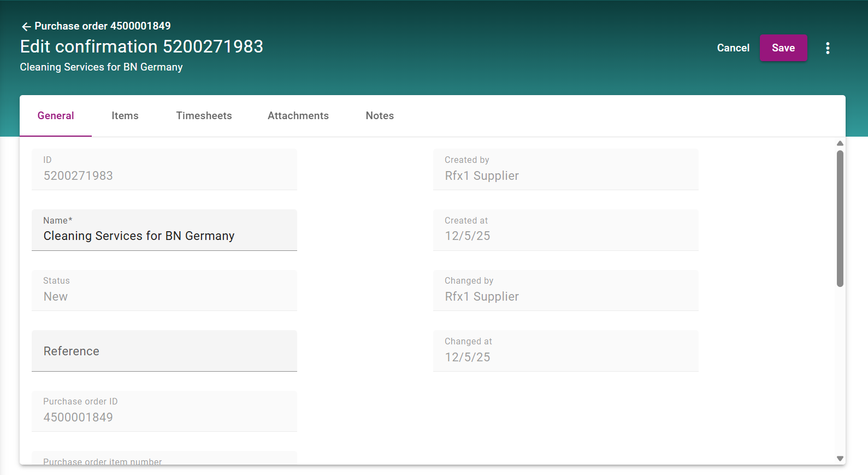Click the vertical scrollbar thumb

(840, 219)
